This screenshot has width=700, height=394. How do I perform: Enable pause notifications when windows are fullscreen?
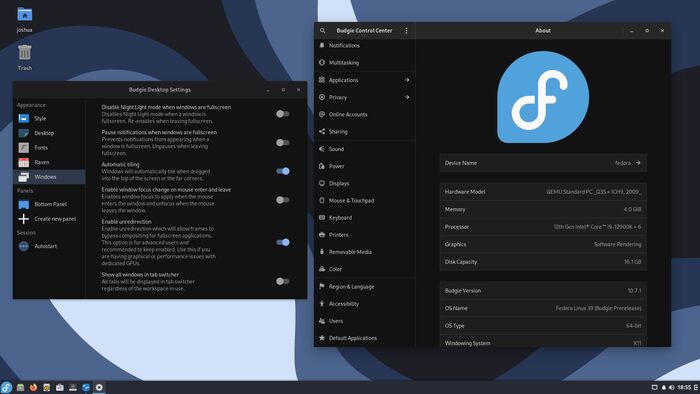click(283, 142)
